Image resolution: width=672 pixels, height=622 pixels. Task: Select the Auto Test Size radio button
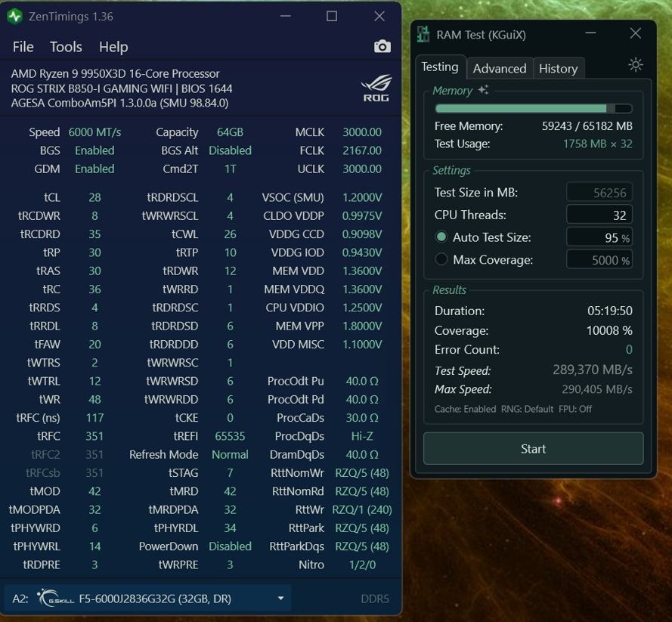441,237
